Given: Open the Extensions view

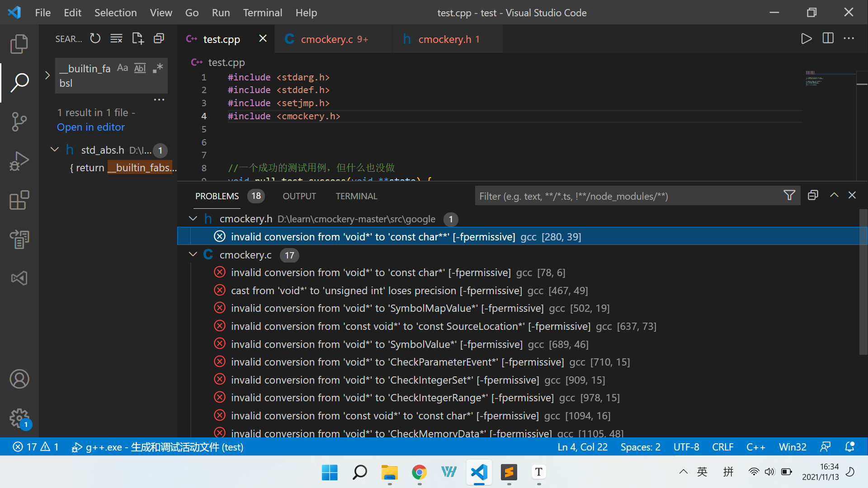Looking at the screenshot, I should coord(19,200).
